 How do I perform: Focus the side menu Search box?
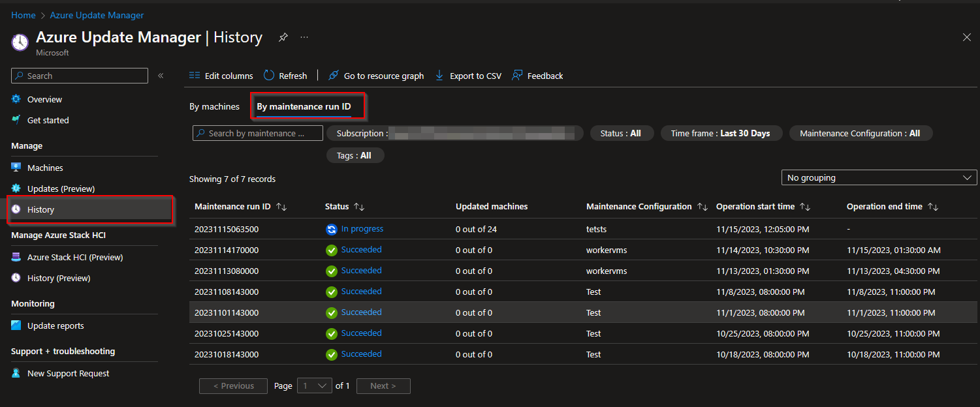click(80, 76)
